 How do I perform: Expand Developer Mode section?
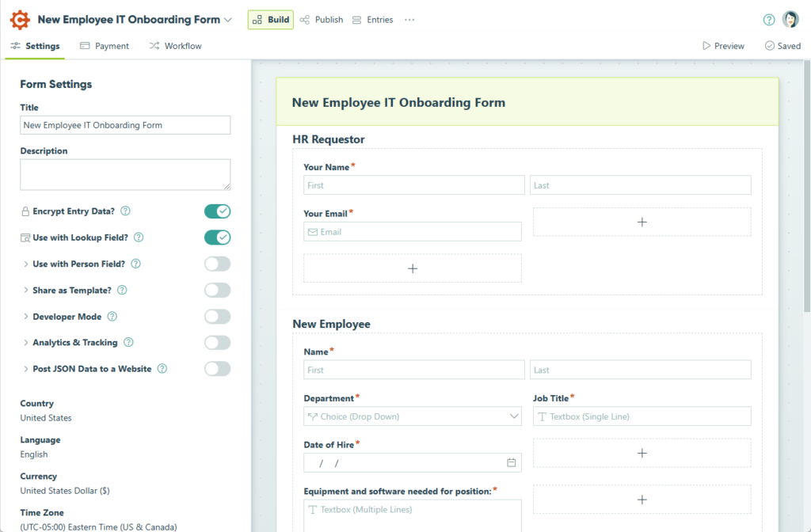coord(25,317)
